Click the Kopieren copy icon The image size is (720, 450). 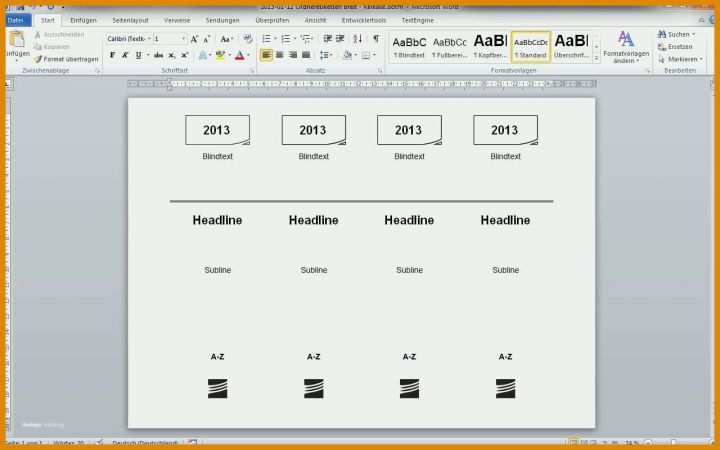(38, 47)
